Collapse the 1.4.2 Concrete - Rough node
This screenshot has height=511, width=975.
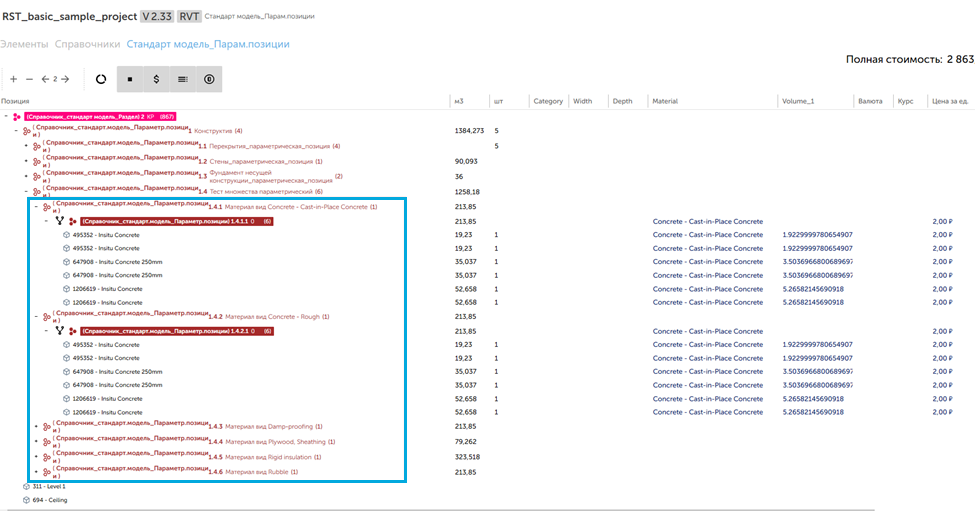pos(35,317)
